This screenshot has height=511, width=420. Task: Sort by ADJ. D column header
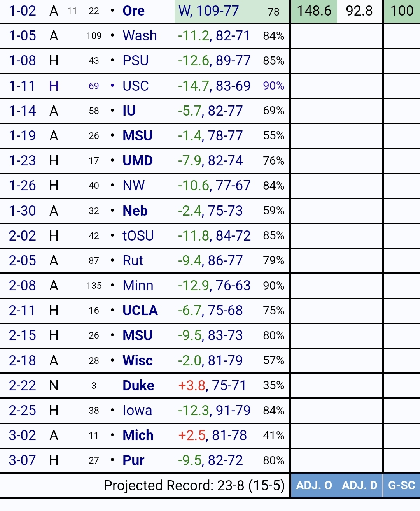[360, 486]
